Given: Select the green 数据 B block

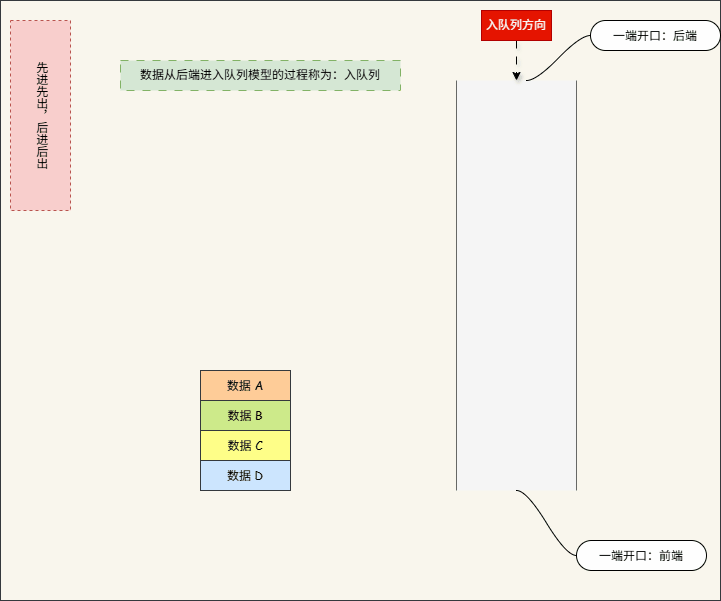Looking at the screenshot, I should (245, 415).
